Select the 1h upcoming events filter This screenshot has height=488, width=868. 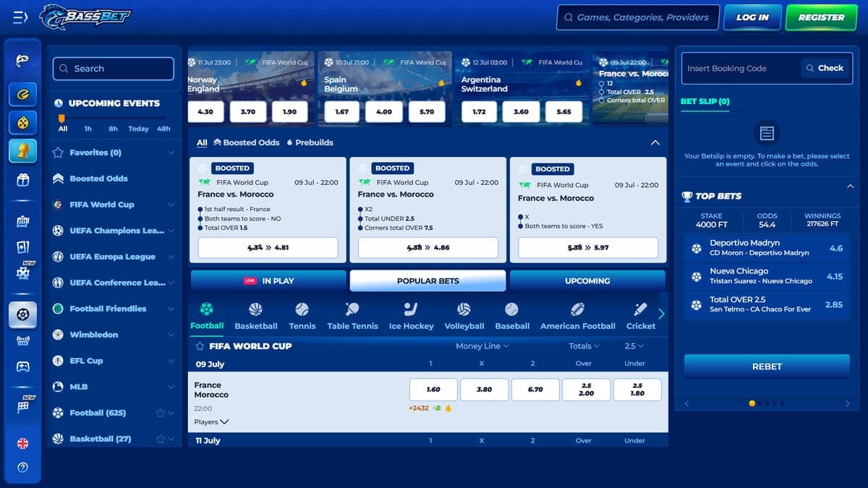click(x=88, y=129)
